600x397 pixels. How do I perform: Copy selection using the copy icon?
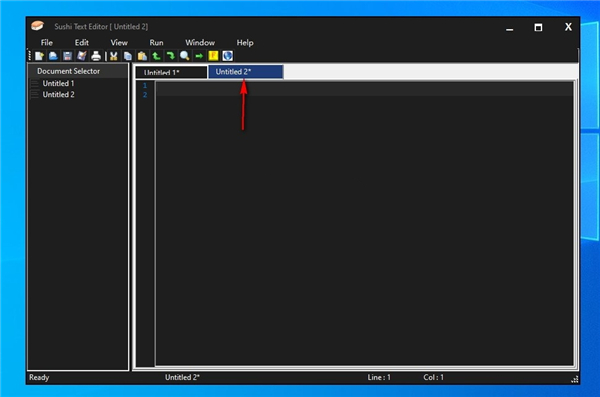pyautogui.click(x=128, y=56)
